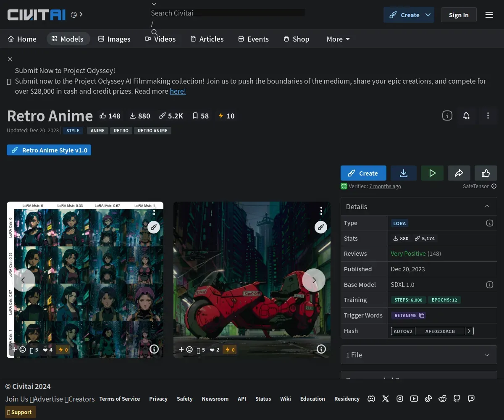
Task: Click the info icon next to SafeTensor
Action: click(x=494, y=186)
